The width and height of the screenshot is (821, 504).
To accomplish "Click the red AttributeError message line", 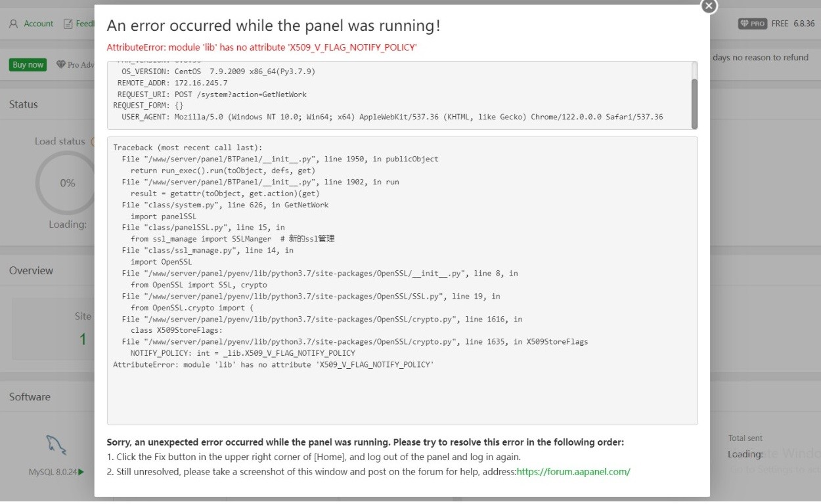I will [x=261, y=47].
